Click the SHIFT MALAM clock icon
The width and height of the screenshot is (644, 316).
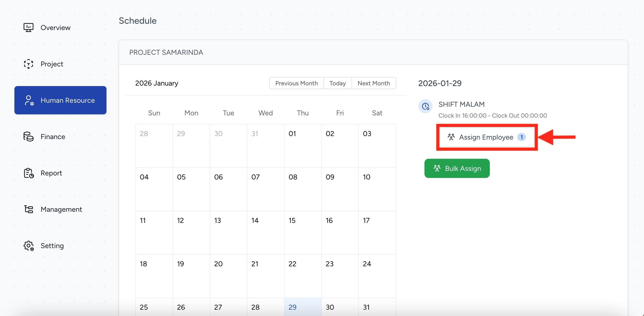(x=425, y=106)
